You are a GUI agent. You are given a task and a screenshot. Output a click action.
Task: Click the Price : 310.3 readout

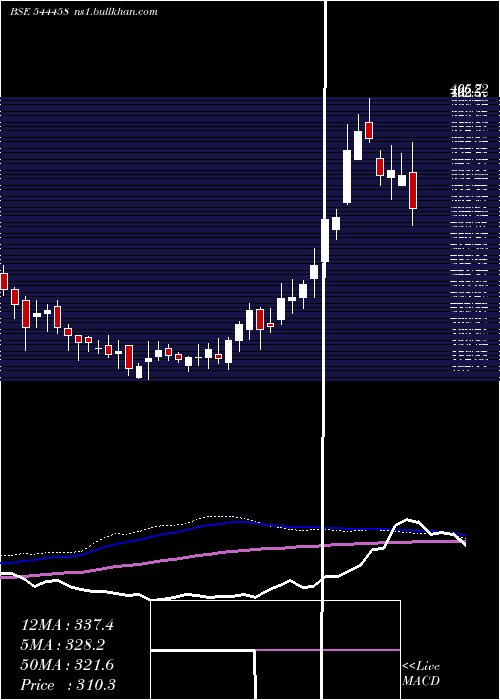click(68, 685)
